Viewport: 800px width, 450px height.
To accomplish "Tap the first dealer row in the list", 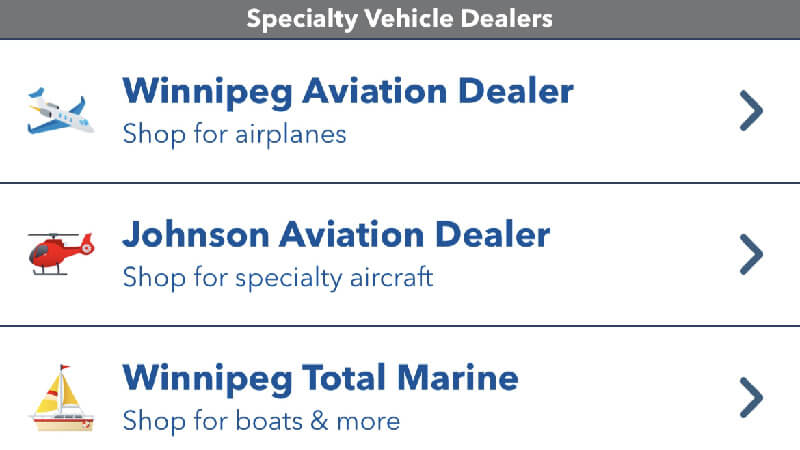I will 400,111.
